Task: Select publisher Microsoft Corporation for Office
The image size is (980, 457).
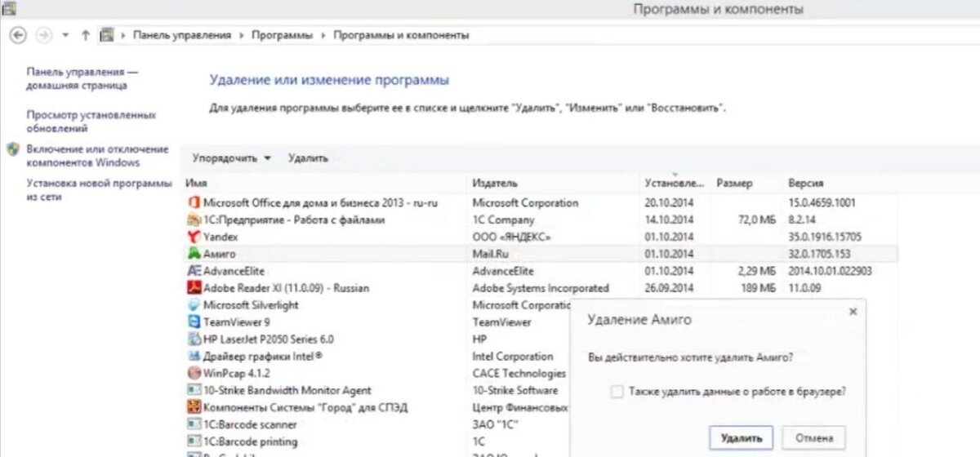Action: click(x=525, y=203)
